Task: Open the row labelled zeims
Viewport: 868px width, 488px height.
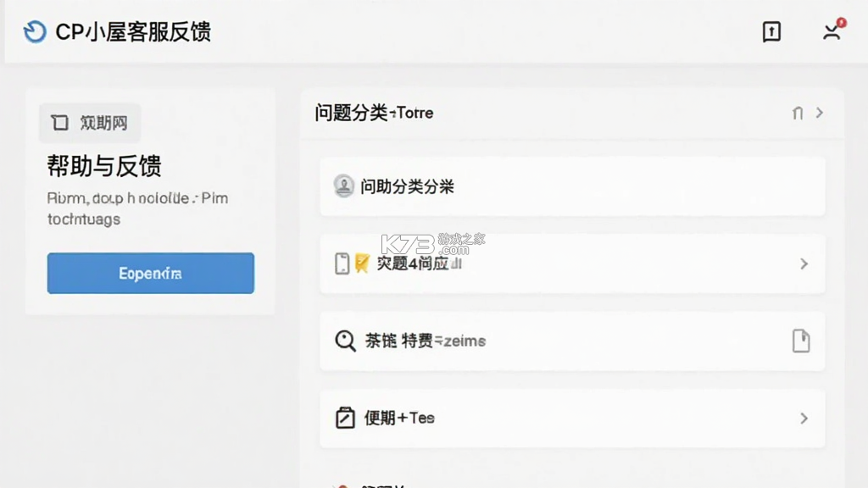Action: tap(572, 341)
